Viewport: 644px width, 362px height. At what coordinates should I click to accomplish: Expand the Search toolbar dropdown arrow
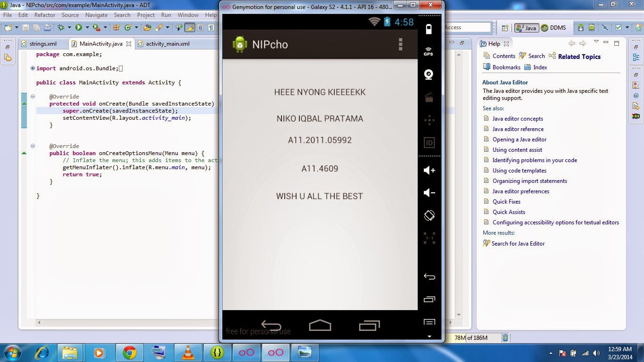point(167,27)
